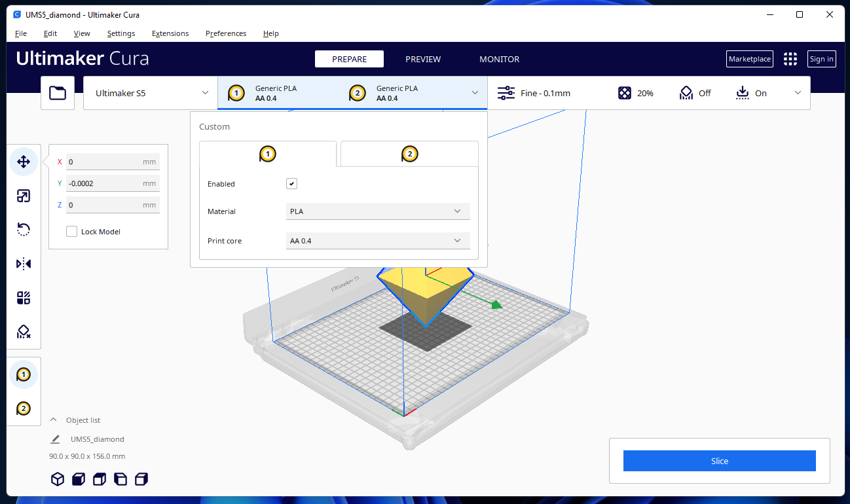Screen dimensions: 850x504
Task: Open the Settings menu
Action: pyautogui.click(x=121, y=33)
